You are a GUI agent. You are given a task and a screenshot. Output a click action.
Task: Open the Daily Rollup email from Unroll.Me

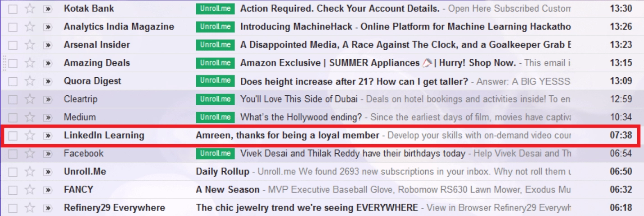click(222, 171)
